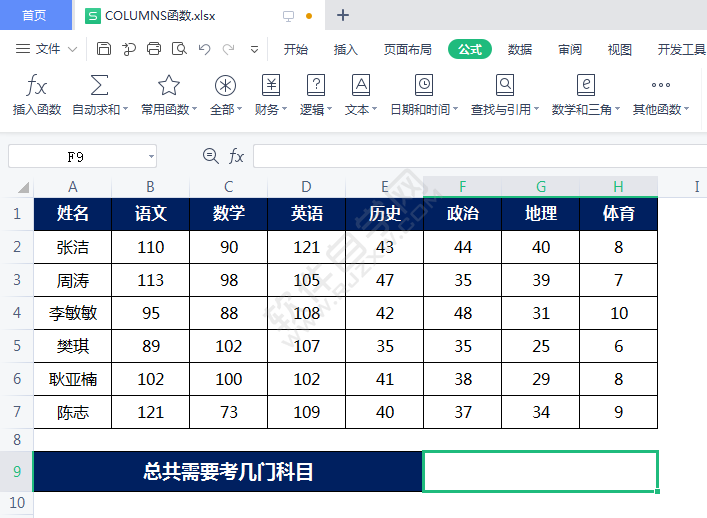Expand the 查找与引用 dropdown arrow

tap(536, 109)
